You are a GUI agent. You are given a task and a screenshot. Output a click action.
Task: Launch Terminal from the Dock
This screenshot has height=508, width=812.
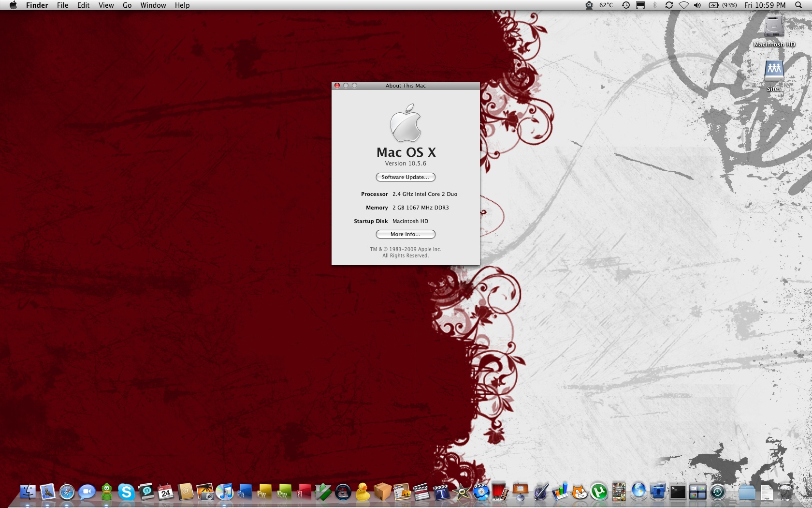coord(678,492)
